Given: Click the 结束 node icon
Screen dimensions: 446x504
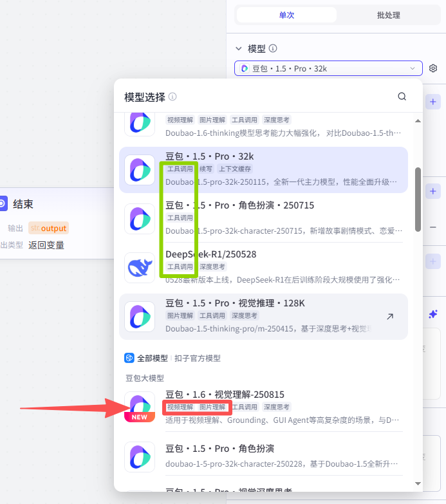Looking at the screenshot, I should coord(3,203).
